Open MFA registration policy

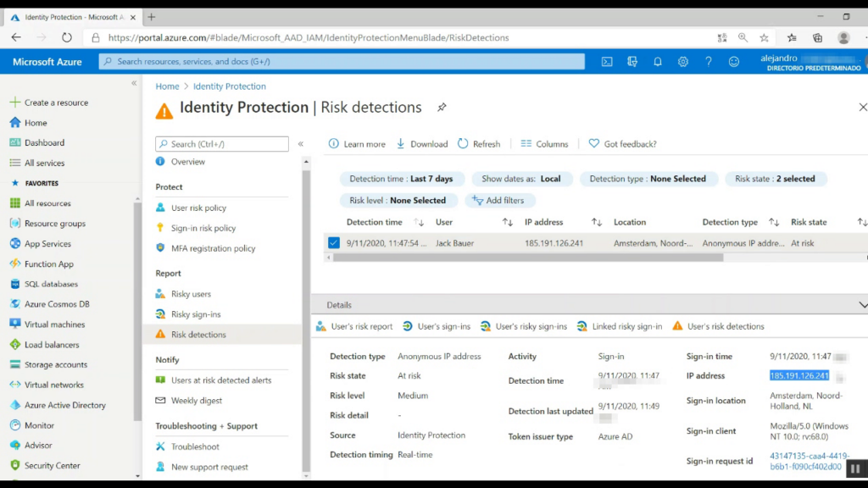click(213, 248)
